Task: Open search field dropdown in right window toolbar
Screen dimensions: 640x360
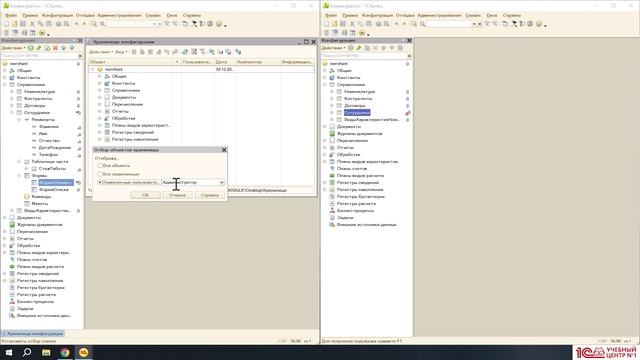Action: pyautogui.click(x=474, y=24)
